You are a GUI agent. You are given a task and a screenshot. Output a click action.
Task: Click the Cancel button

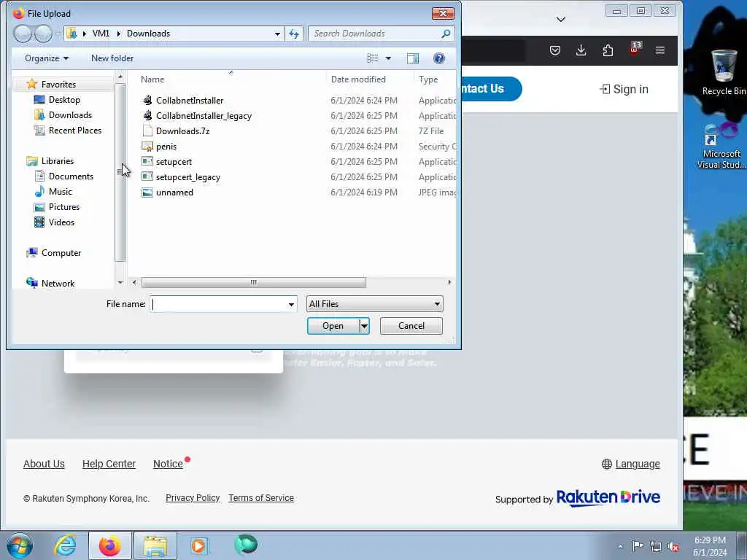pyautogui.click(x=411, y=326)
